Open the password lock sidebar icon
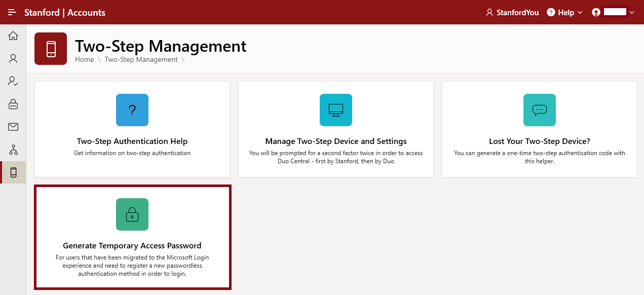The height and width of the screenshot is (295, 644). point(13,104)
